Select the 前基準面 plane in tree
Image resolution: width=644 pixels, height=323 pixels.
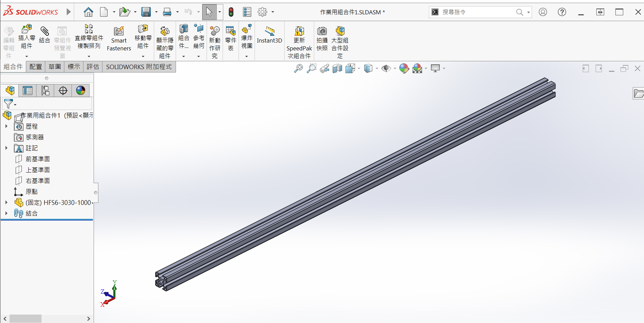(38, 159)
